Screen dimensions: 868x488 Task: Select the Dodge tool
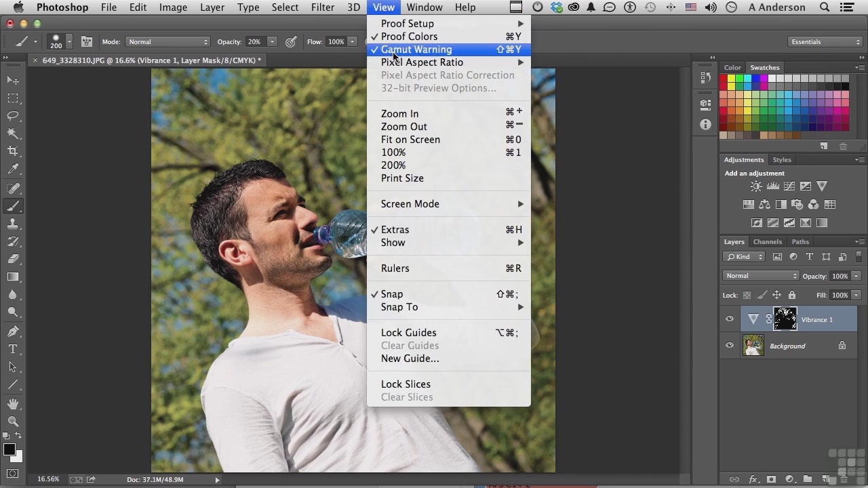click(x=13, y=312)
